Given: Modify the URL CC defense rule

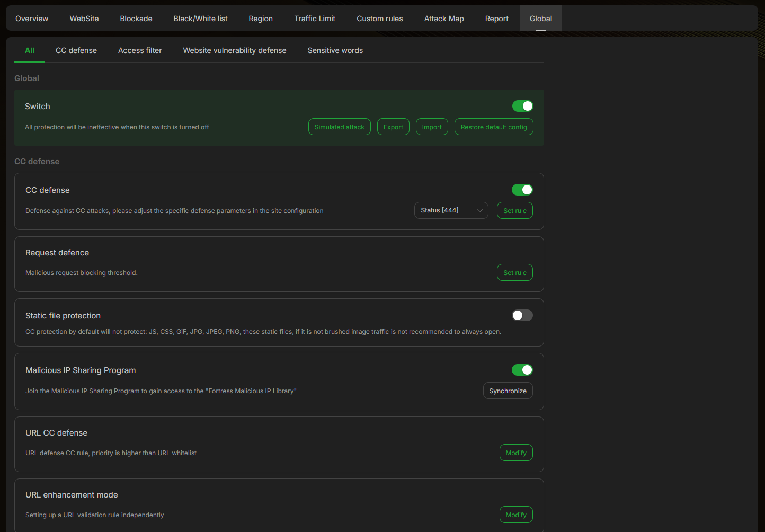Looking at the screenshot, I should (x=515, y=453).
